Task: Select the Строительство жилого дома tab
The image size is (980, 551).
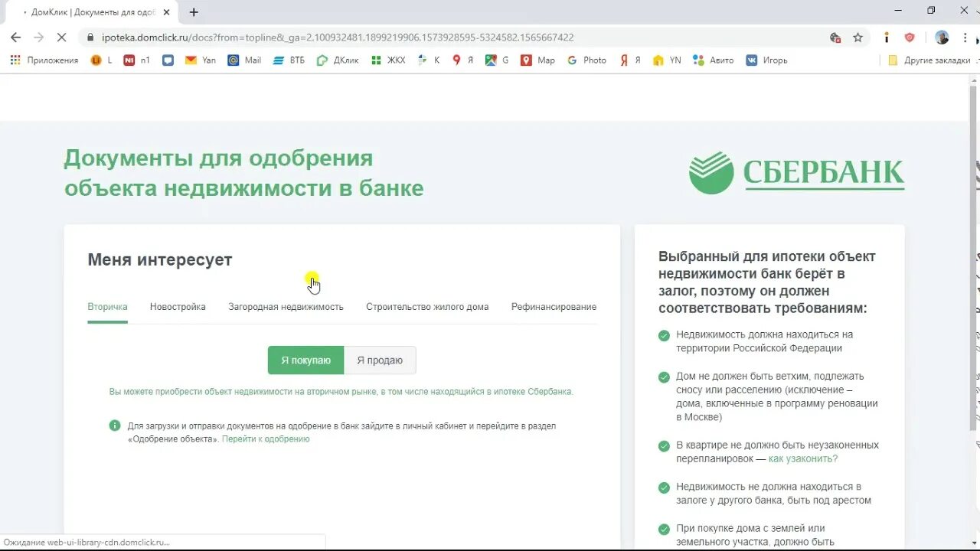Action: pyautogui.click(x=427, y=307)
